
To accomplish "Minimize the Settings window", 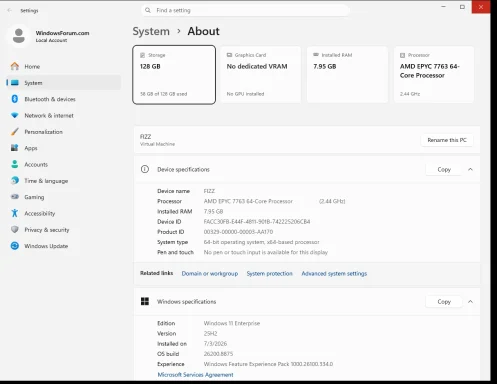I will point(443,7).
